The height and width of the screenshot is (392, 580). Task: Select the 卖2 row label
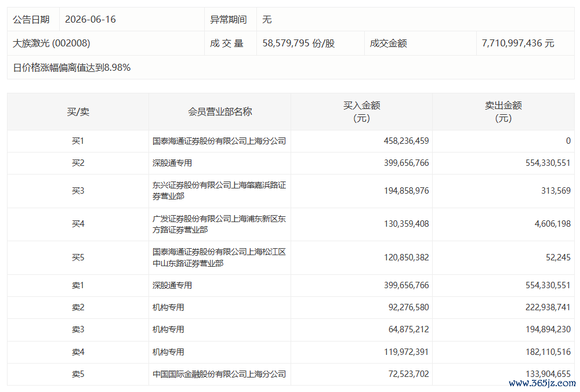click(x=78, y=307)
